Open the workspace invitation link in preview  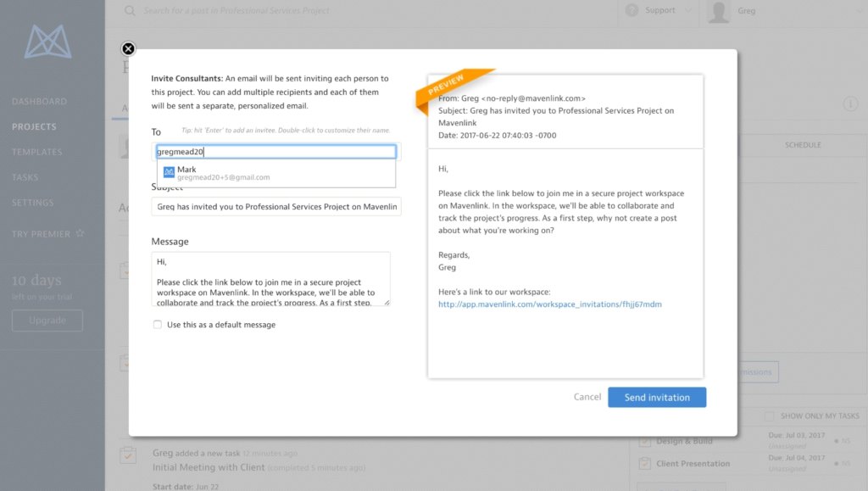(549, 304)
